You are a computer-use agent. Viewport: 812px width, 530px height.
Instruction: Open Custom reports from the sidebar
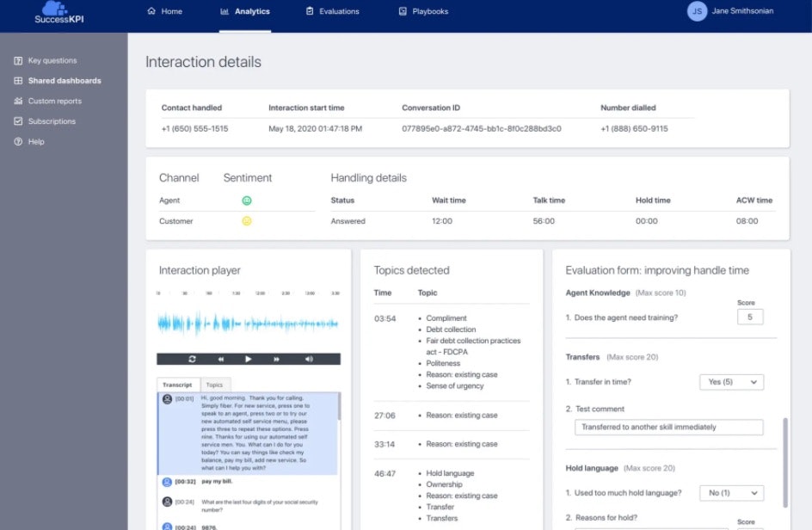point(19,101)
